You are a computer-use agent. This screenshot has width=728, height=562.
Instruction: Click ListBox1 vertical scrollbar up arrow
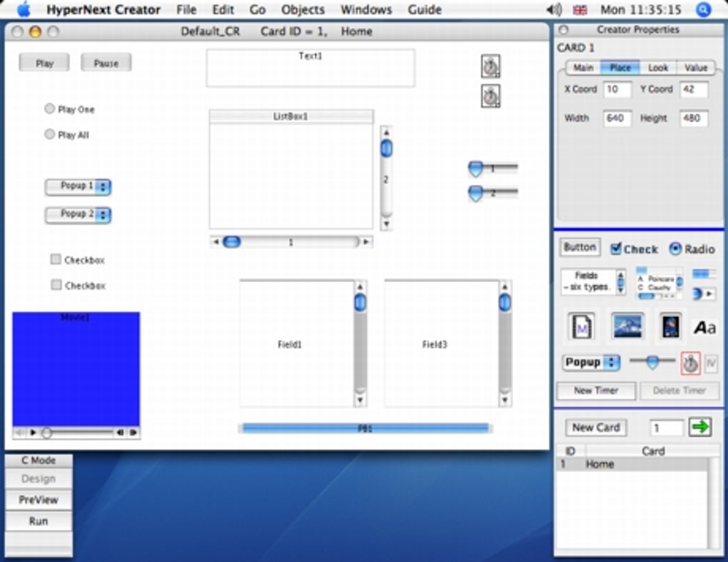[x=386, y=132]
